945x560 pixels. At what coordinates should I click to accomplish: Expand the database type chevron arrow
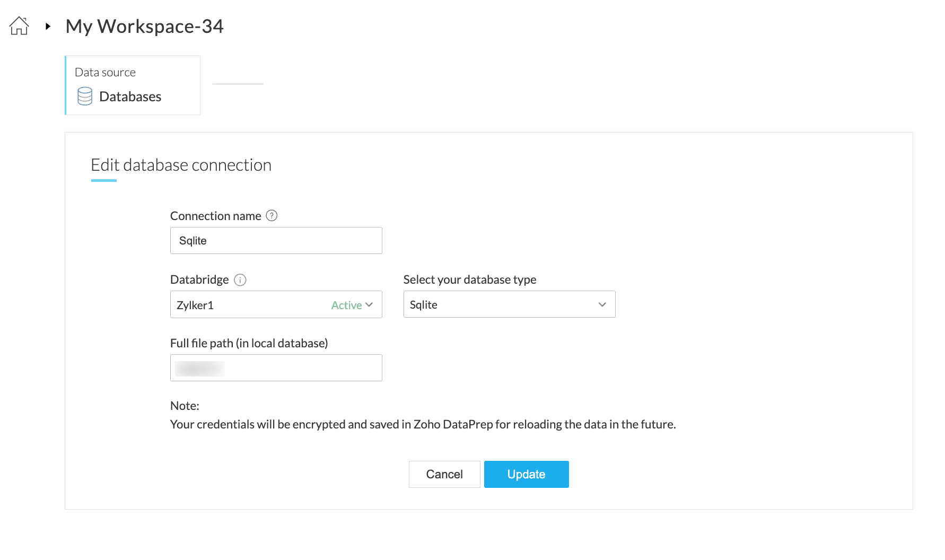click(x=602, y=305)
